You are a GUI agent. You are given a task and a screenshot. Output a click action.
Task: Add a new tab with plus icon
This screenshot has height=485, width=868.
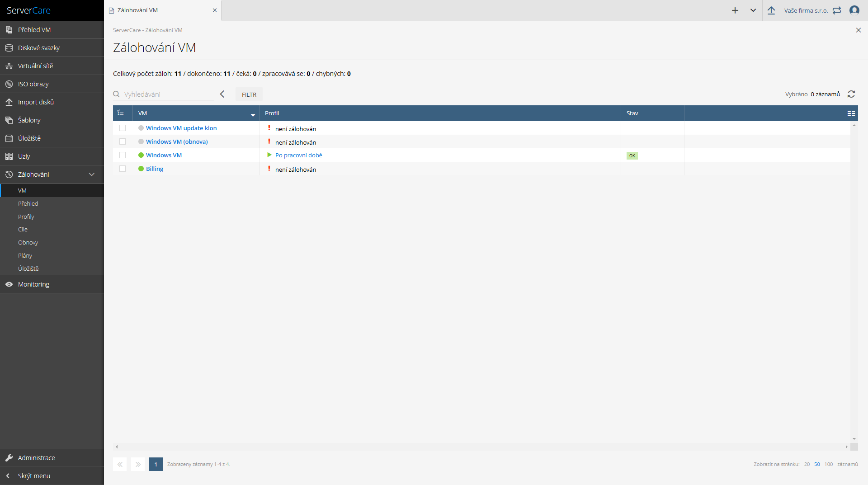pos(735,10)
